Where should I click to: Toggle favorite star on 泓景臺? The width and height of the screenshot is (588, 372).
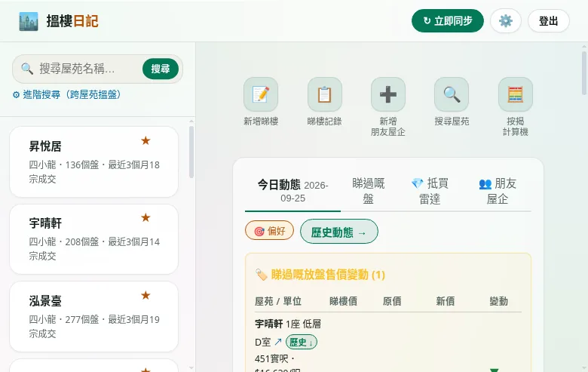[145, 296]
